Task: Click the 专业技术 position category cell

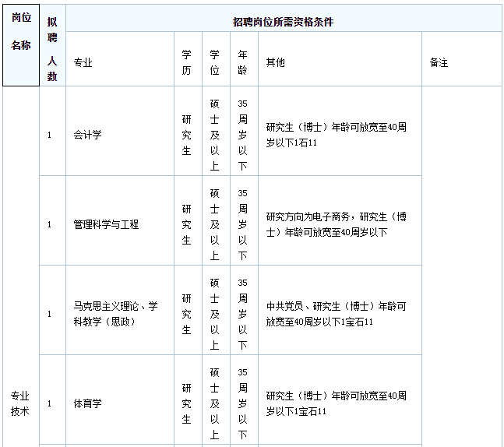Action: pos(20,403)
